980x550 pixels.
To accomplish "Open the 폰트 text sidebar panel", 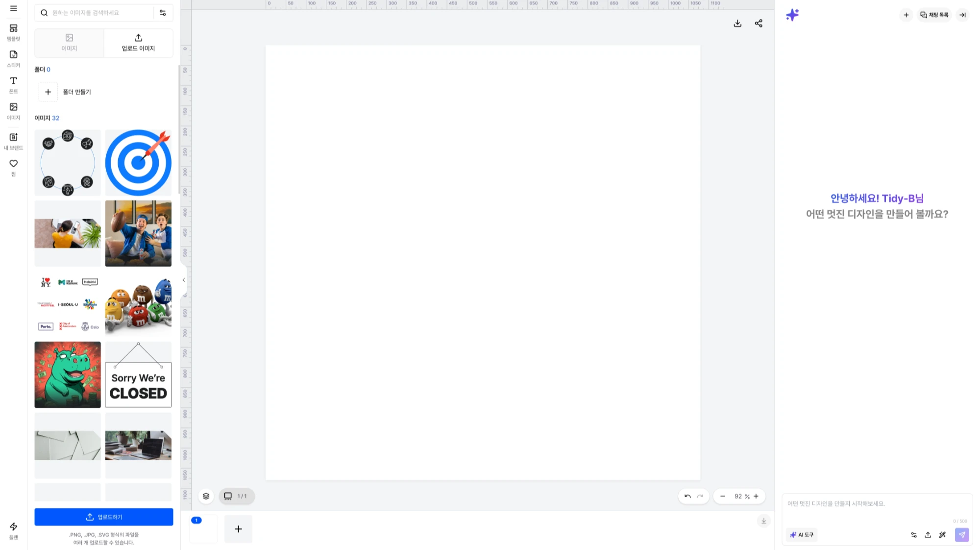I will click(13, 85).
